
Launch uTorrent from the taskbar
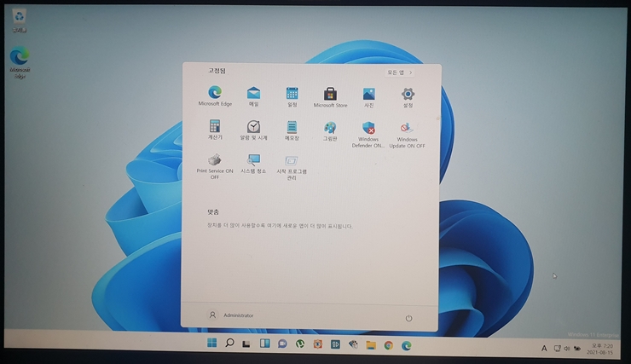[300, 344]
